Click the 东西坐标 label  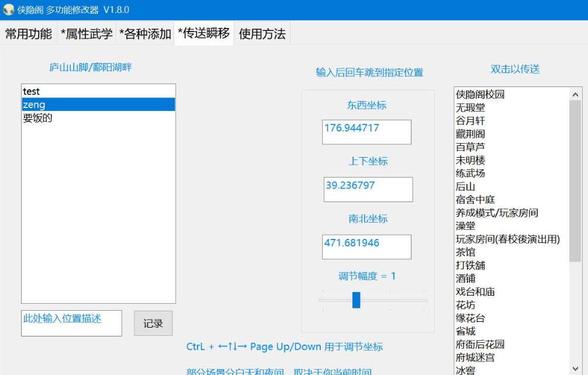366,105
